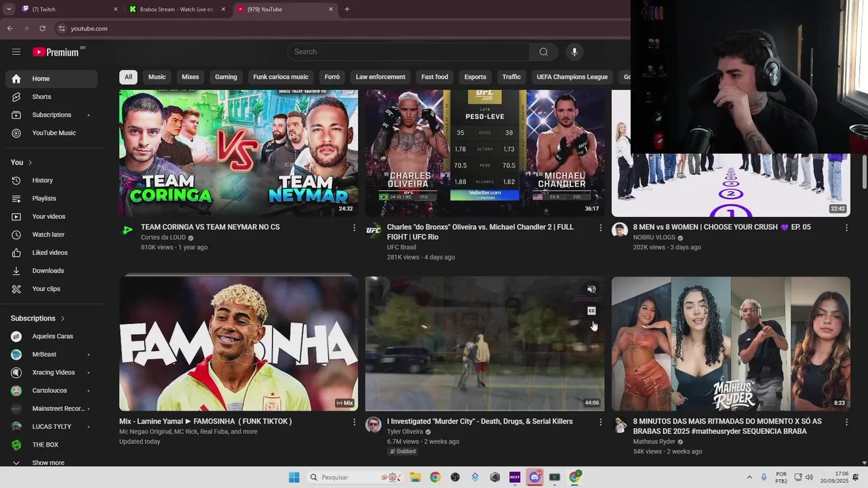Toggle captions on Murder City preview
The width and height of the screenshot is (868, 488).
[591, 311]
